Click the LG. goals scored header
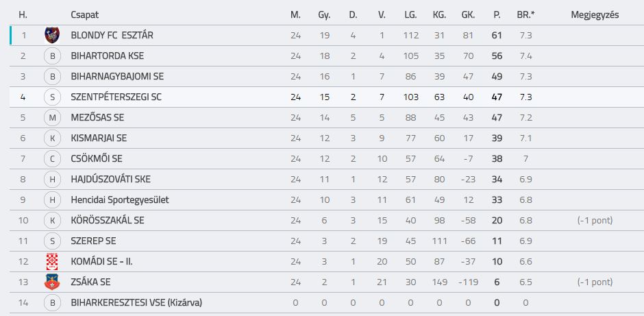 pos(410,15)
